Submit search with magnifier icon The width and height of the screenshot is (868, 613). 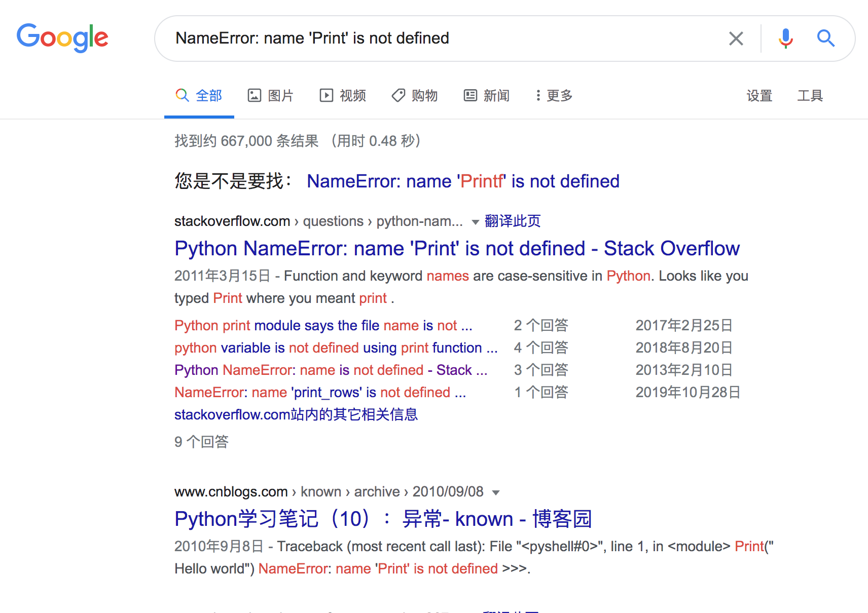[x=825, y=38]
